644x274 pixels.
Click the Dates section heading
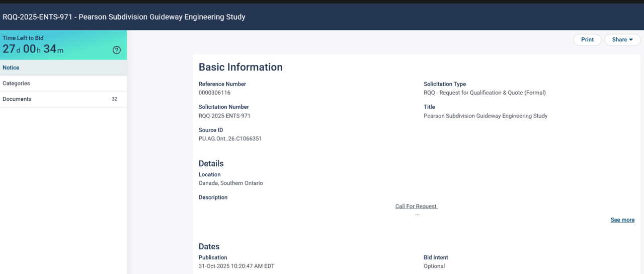209,246
